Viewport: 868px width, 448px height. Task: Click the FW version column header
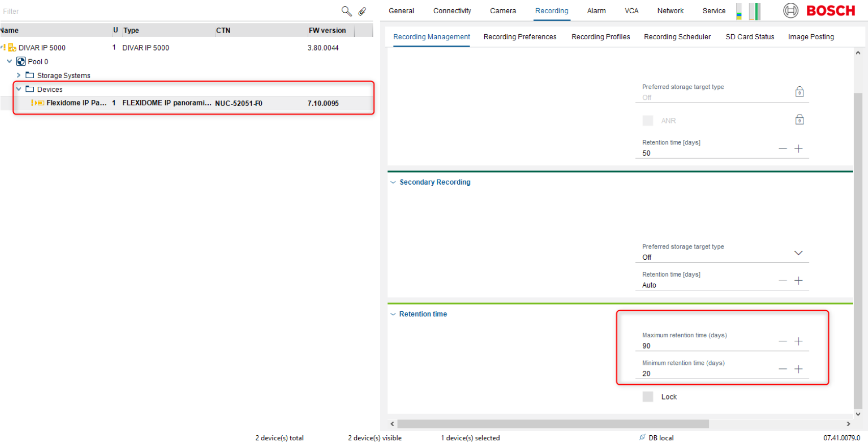click(327, 31)
